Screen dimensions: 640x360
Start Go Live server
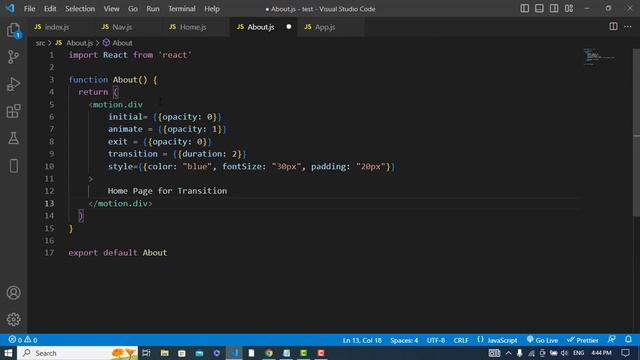(x=542, y=340)
